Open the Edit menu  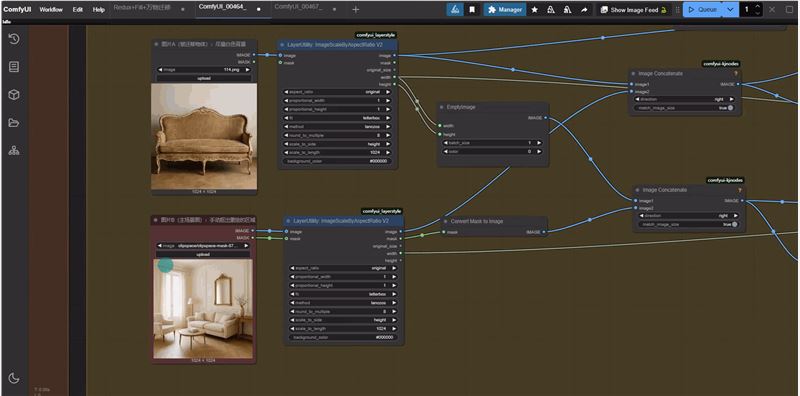tap(78, 9)
